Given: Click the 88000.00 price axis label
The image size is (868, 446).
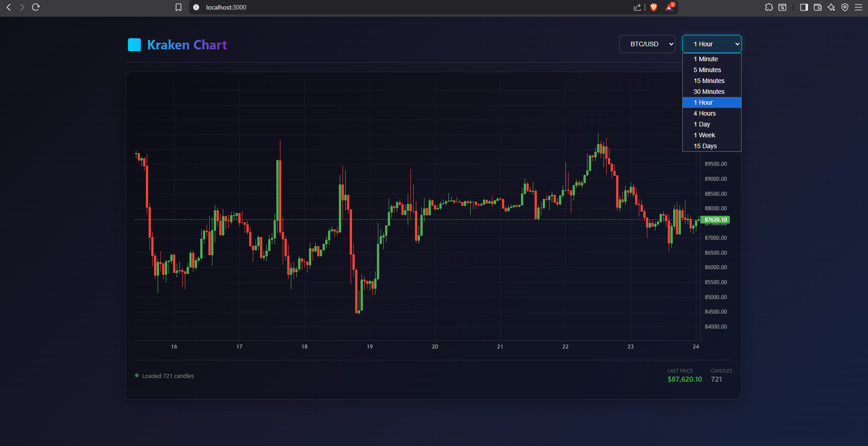Looking at the screenshot, I should [716, 208].
